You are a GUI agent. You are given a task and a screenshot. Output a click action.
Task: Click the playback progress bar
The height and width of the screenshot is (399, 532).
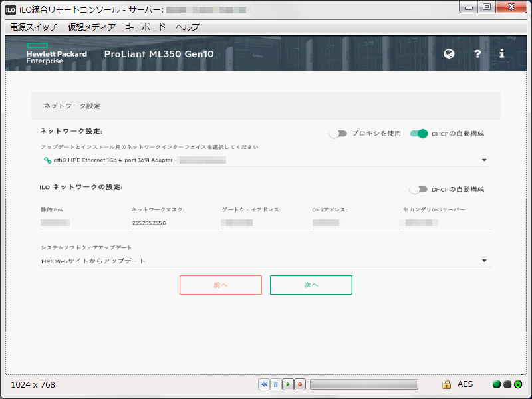click(364, 384)
